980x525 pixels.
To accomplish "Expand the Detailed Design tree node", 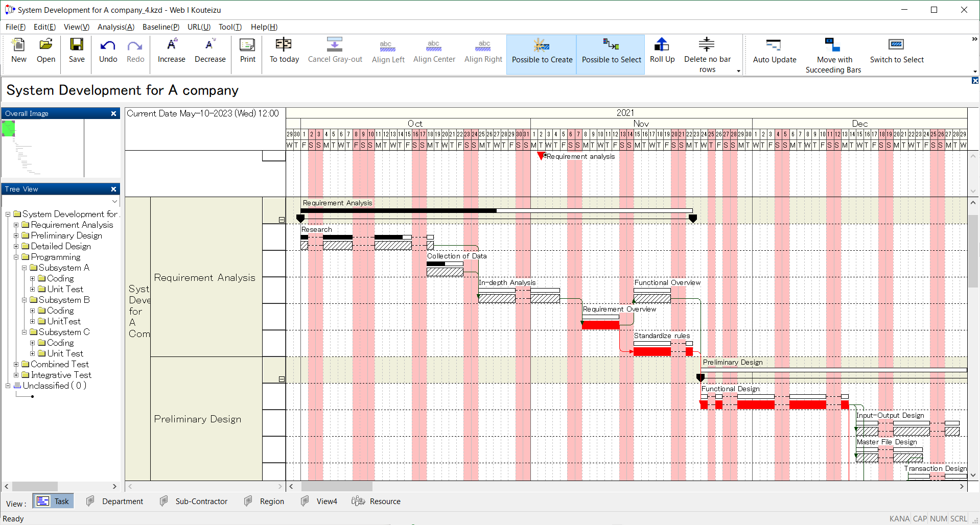I will click(x=16, y=246).
